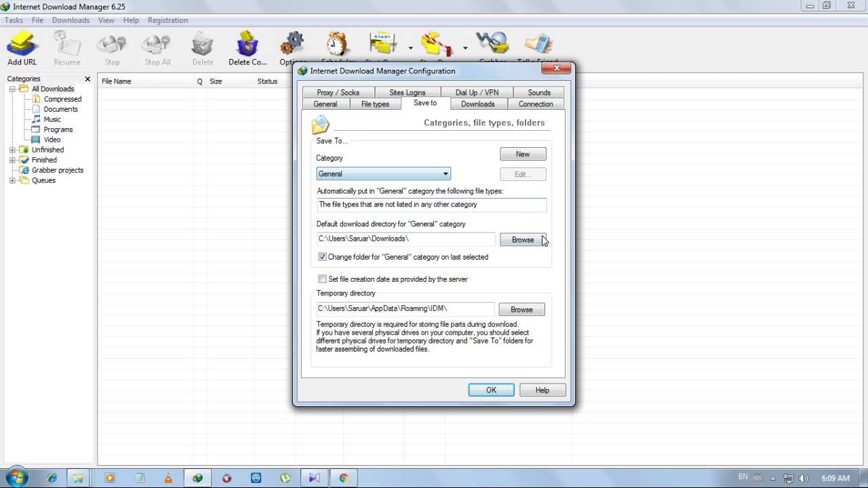Expand the Queues tree node
Viewport: 868px width, 488px height.
tap(12, 180)
